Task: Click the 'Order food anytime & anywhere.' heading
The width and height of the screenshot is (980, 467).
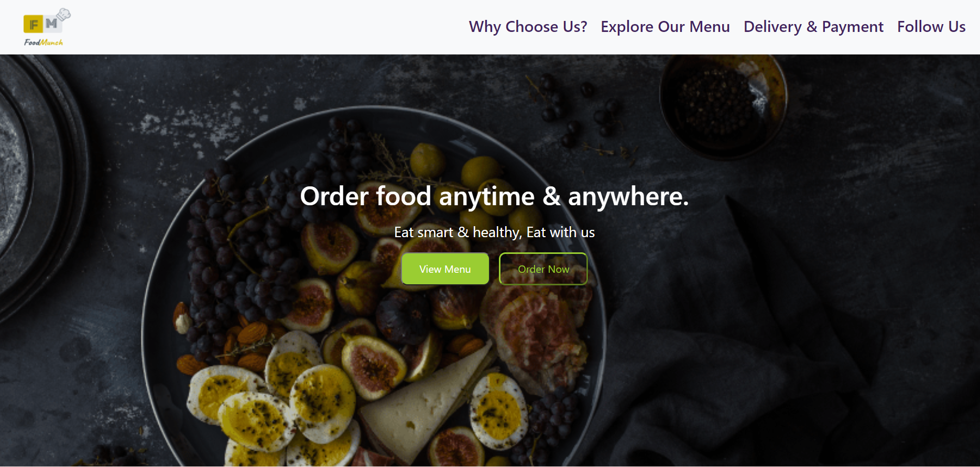Action: [x=494, y=196]
